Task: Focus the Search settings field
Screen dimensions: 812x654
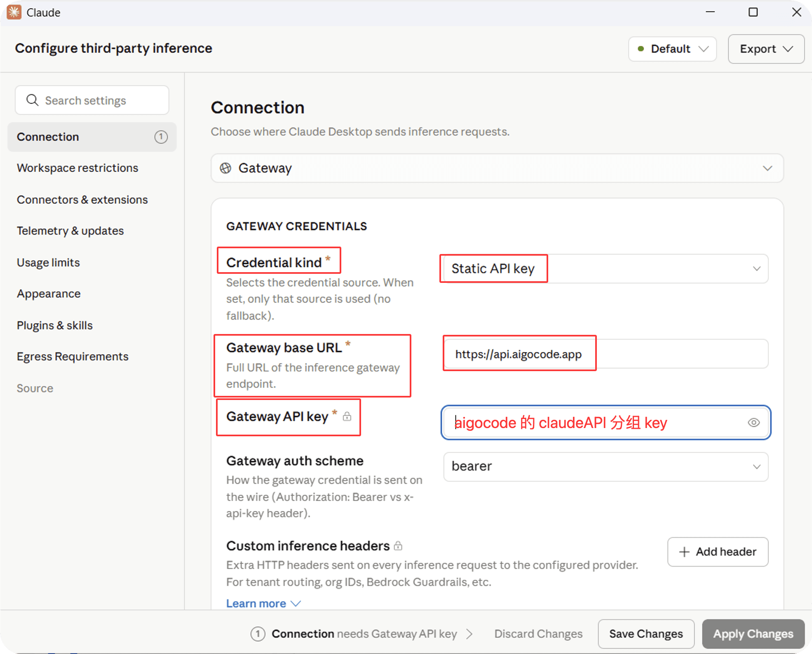Action: pyautogui.click(x=92, y=100)
